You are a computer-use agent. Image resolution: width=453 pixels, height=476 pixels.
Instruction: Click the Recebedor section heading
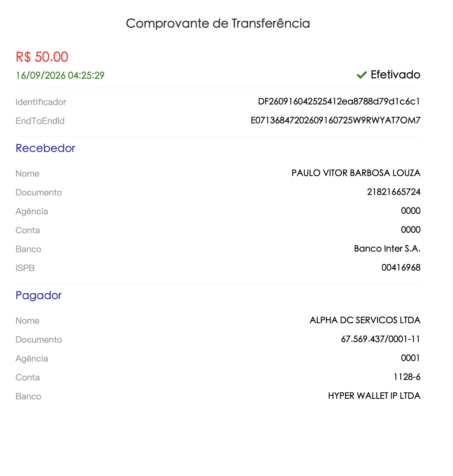click(45, 148)
